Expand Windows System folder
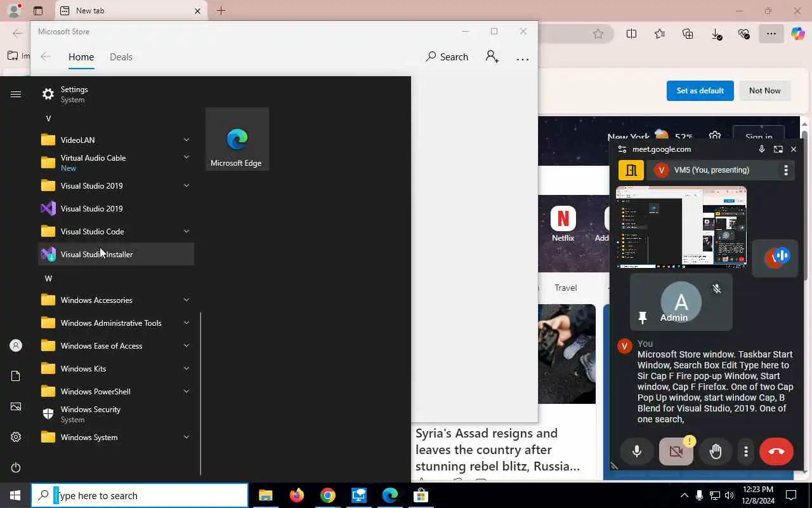This screenshot has height=508, width=812. click(187, 437)
